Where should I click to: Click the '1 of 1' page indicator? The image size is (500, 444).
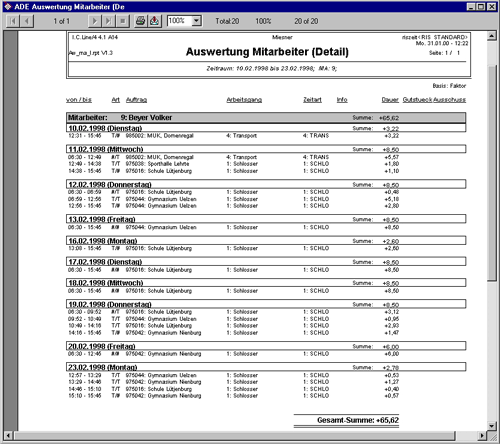[x=61, y=21]
